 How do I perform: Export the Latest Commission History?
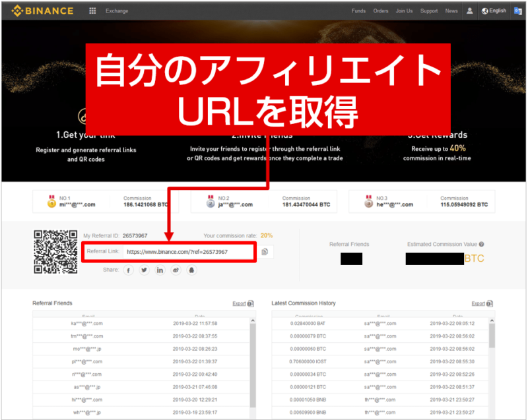pos(482,304)
